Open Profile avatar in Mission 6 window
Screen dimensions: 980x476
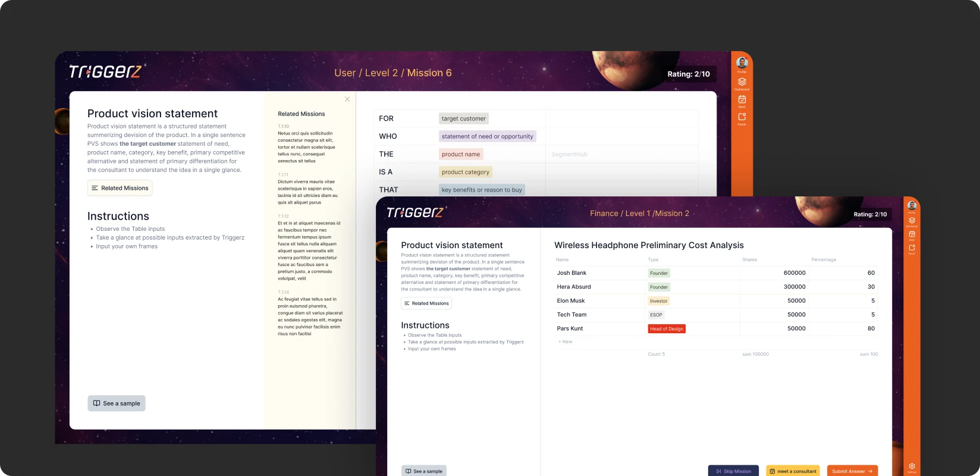[742, 63]
